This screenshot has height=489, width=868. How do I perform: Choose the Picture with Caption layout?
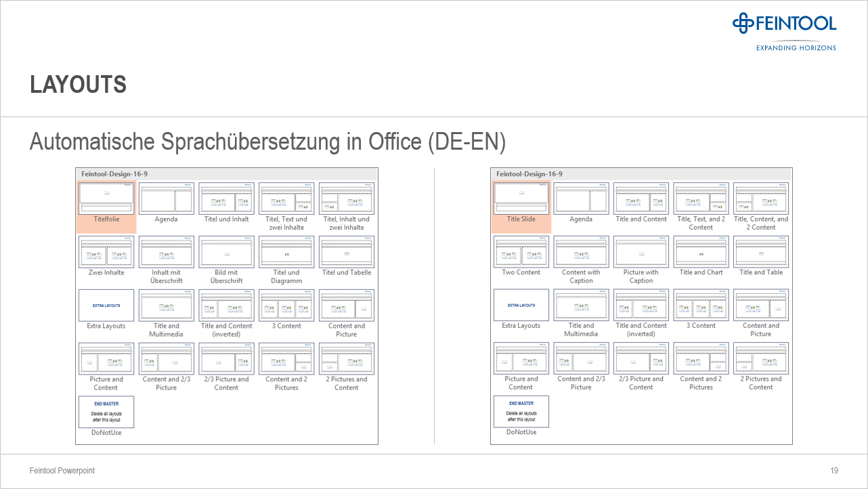[x=641, y=252]
